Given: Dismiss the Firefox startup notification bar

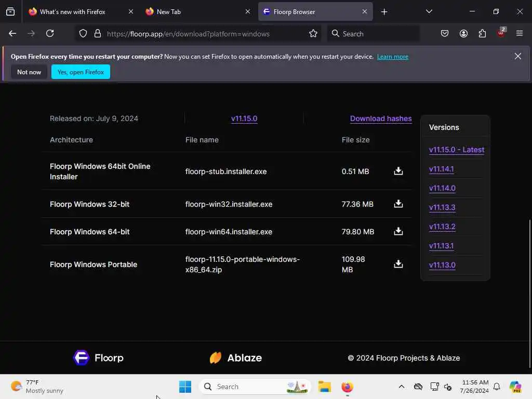Looking at the screenshot, I should click(518, 56).
